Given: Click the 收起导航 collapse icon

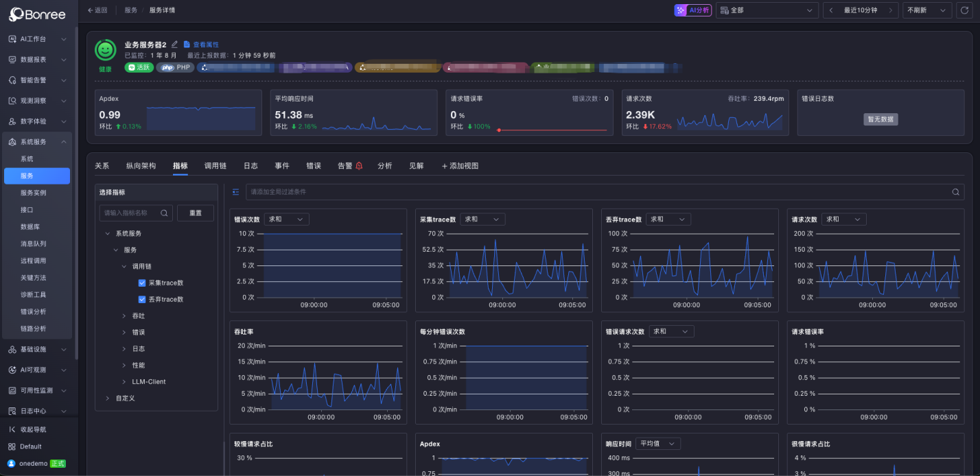Looking at the screenshot, I should 12,429.
